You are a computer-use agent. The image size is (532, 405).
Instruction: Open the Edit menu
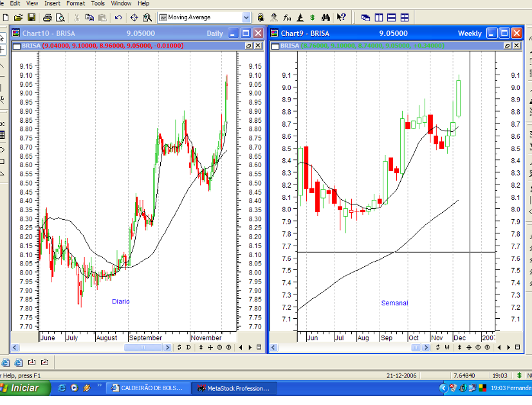click(x=15, y=3)
